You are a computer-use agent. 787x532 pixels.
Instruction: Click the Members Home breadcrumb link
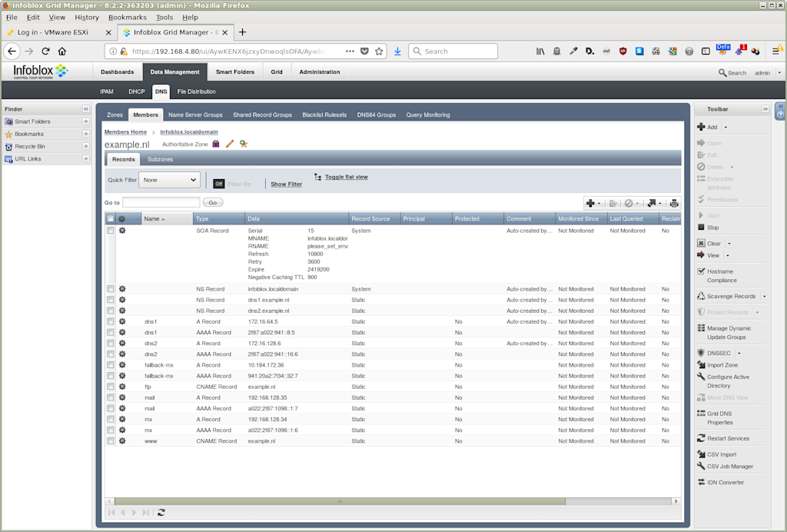pyautogui.click(x=125, y=132)
